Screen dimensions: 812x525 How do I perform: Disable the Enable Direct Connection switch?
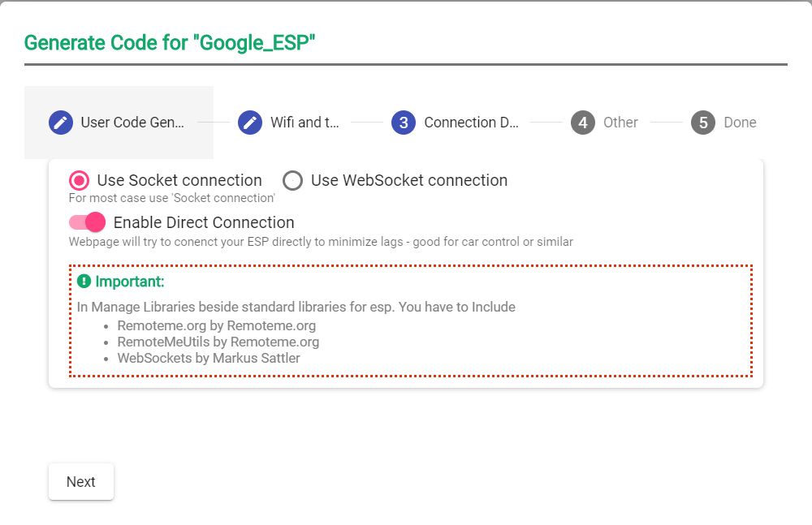(88, 222)
